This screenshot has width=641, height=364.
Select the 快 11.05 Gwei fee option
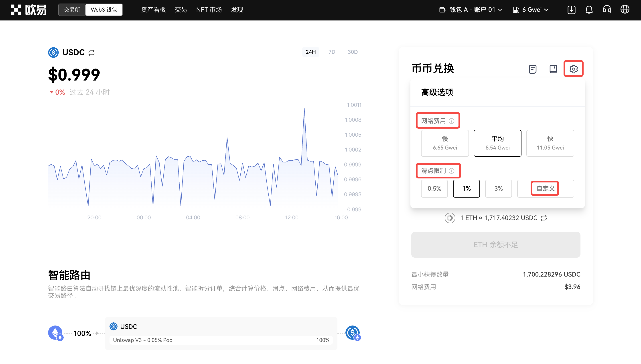(550, 143)
